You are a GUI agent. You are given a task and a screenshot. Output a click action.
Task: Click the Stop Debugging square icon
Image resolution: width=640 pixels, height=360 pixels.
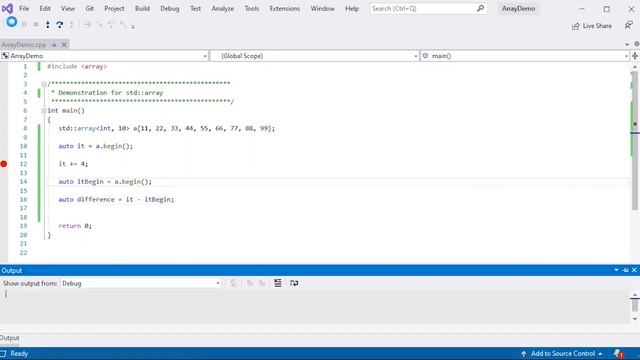coord(36,24)
